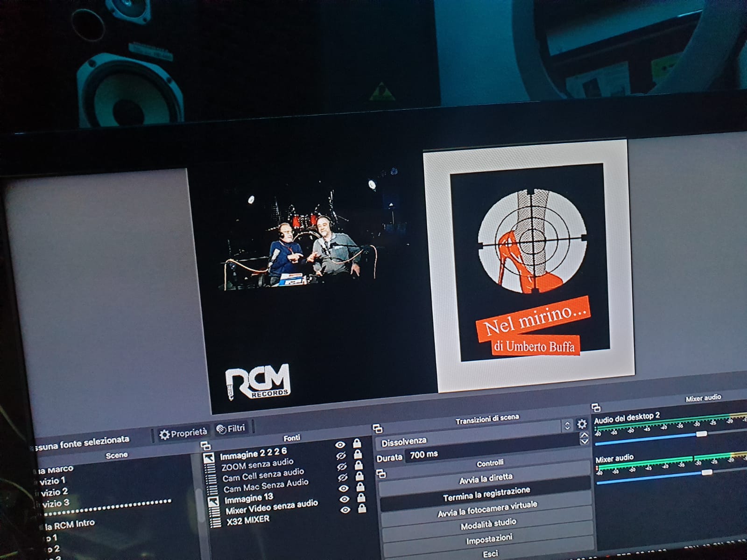
Task: Adjust the Durata stepper arrows
Action: [x=584, y=438]
